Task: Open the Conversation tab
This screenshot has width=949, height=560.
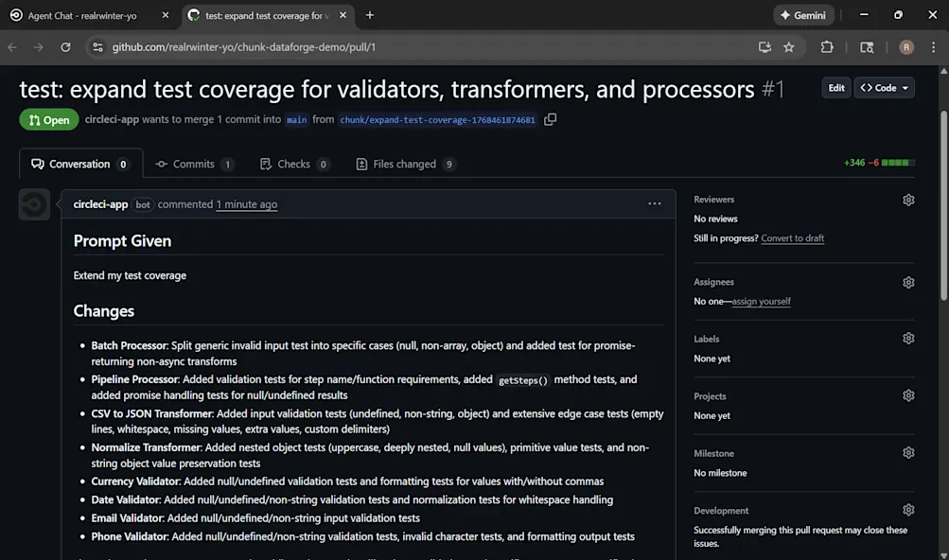Action: tap(81, 164)
